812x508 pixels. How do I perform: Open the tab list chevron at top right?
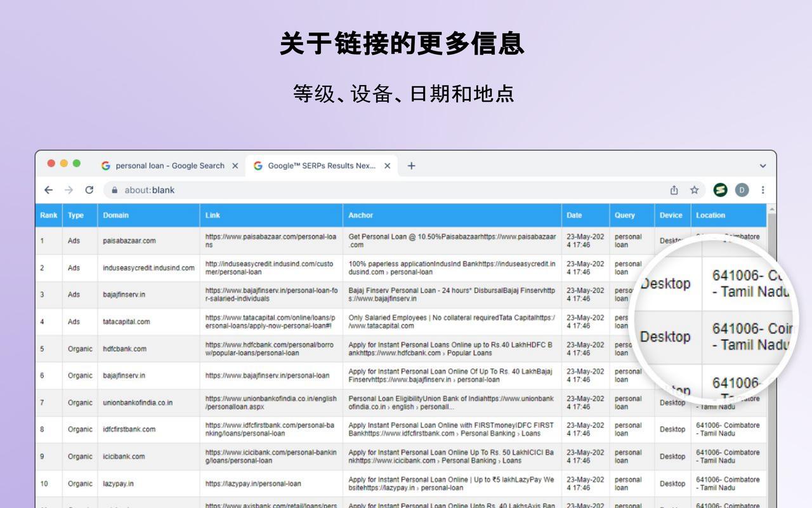762,166
